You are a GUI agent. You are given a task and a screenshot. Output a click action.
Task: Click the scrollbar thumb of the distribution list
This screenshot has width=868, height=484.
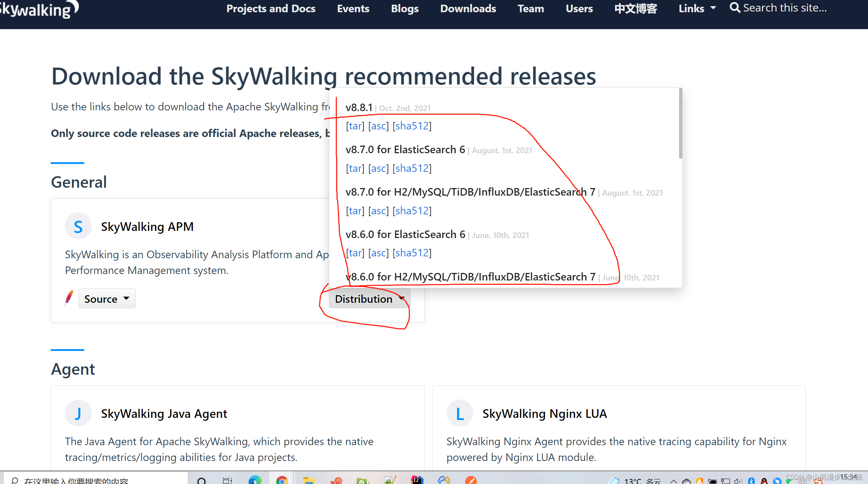tap(680, 123)
